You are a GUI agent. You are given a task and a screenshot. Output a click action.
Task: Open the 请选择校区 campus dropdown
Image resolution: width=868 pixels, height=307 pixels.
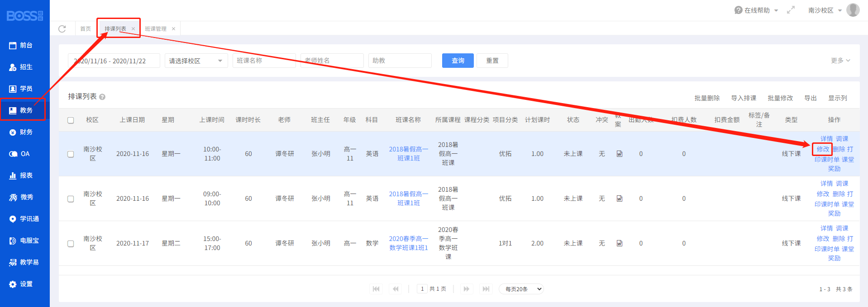[x=196, y=61]
